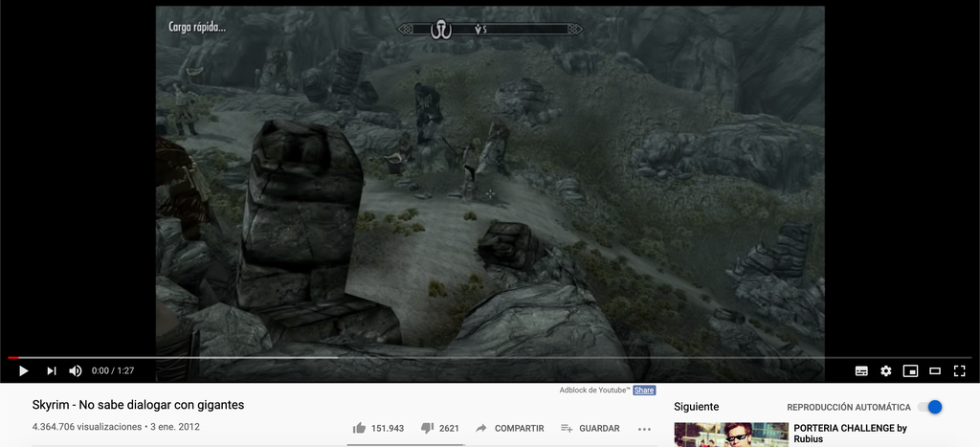
Task: Activate the miniplayer mode
Action: coord(911,370)
